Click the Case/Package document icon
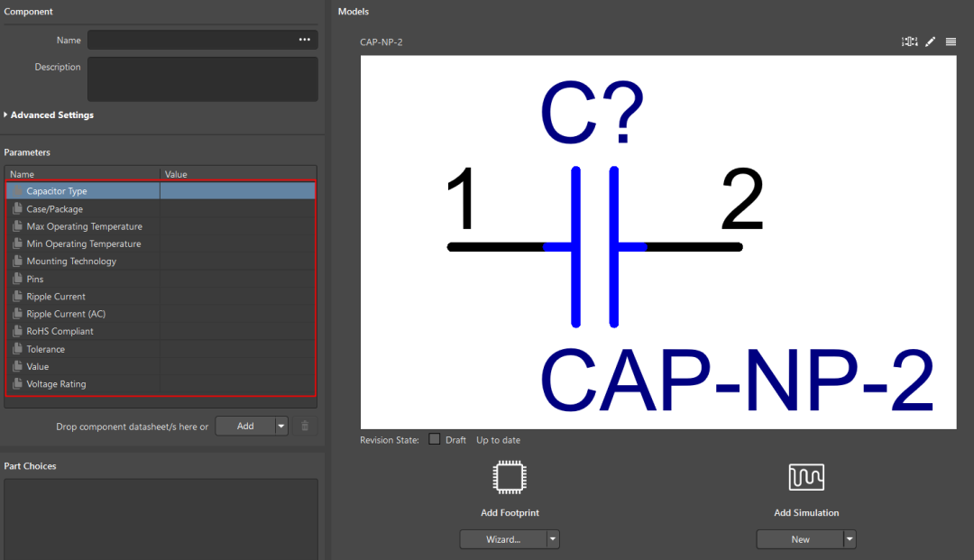This screenshot has width=974, height=560. pyautogui.click(x=17, y=208)
